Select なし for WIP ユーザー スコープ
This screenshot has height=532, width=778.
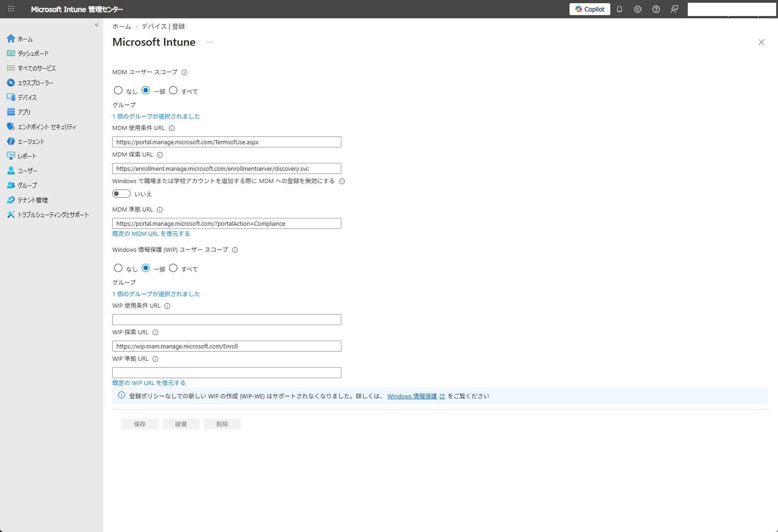pyautogui.click(x=118, y=268)
